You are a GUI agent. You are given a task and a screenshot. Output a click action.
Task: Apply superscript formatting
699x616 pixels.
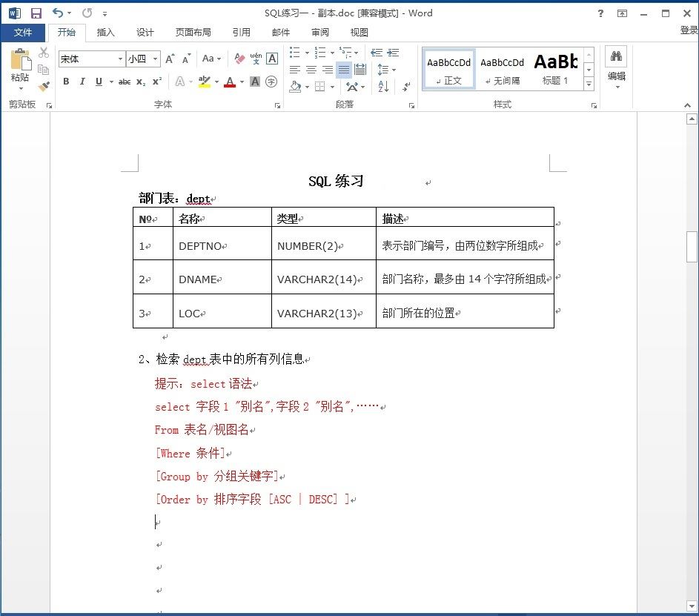157,82
